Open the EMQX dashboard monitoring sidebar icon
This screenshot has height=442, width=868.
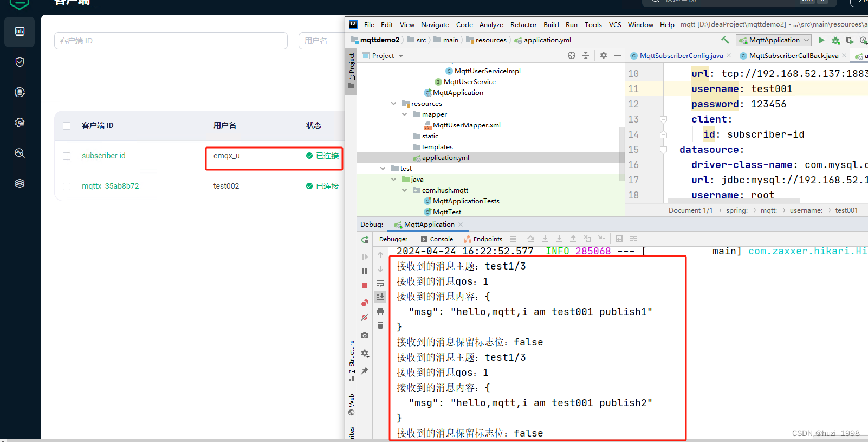tap(20, 31)
